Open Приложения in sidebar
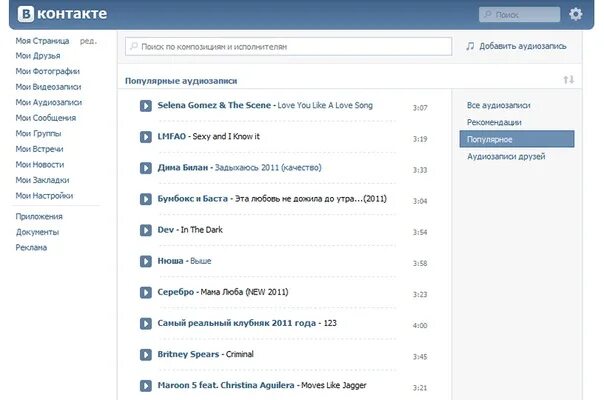This screenshot has height=400, width=604. coord(39,217)
